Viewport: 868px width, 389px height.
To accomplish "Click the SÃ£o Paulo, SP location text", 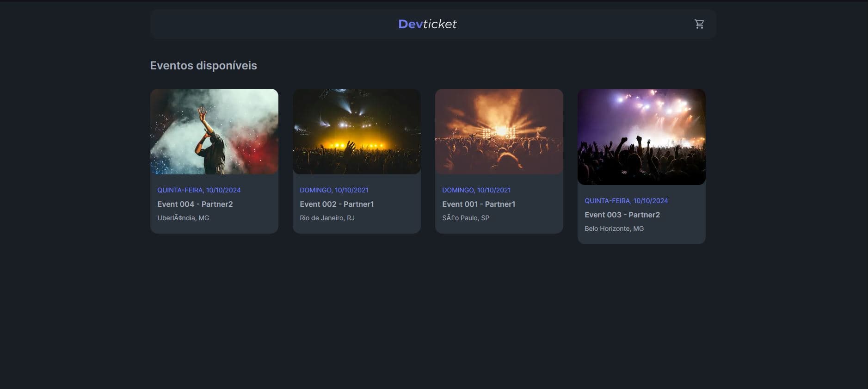I will tap(466, 218).
